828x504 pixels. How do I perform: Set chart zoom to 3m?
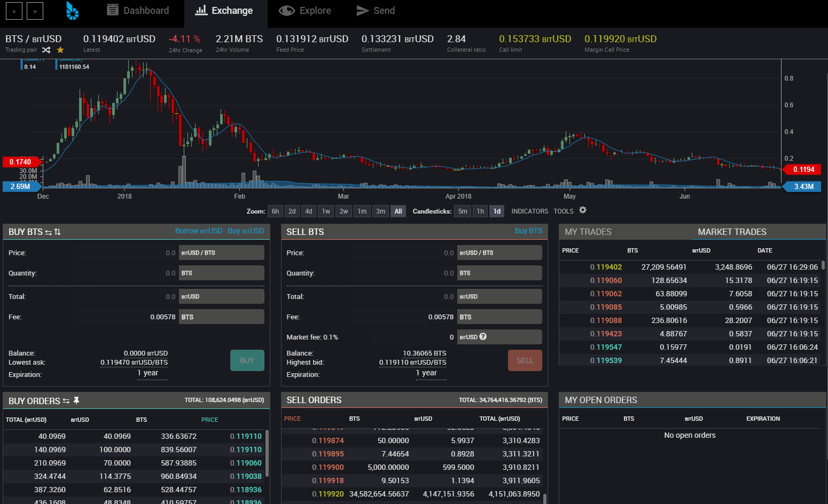coord(380,211)
